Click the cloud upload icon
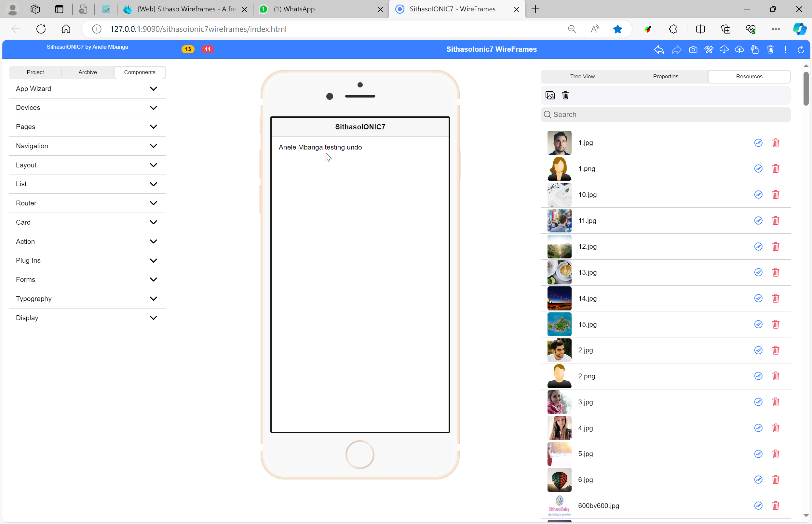812x524 pixels. click(x=739, y=50)
